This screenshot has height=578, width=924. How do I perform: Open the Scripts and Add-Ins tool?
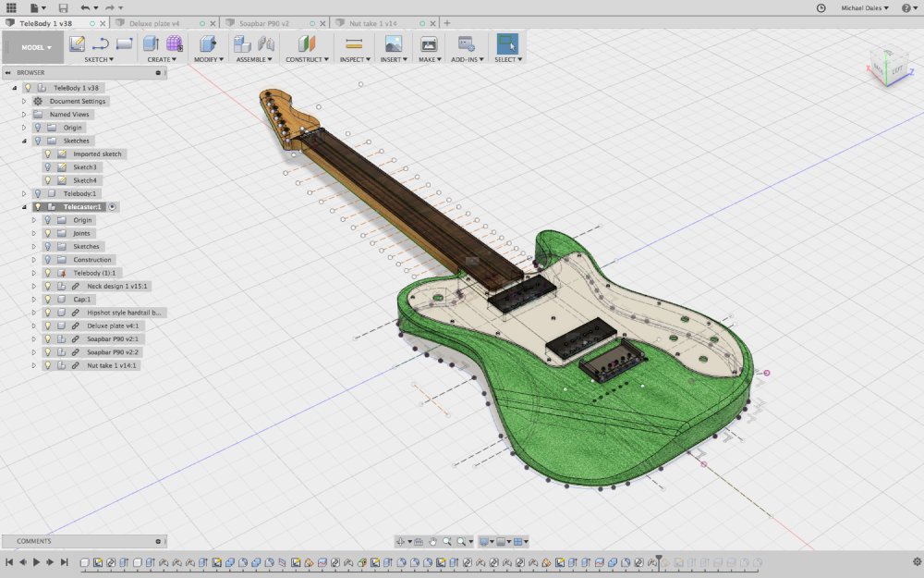pos(467,43)
